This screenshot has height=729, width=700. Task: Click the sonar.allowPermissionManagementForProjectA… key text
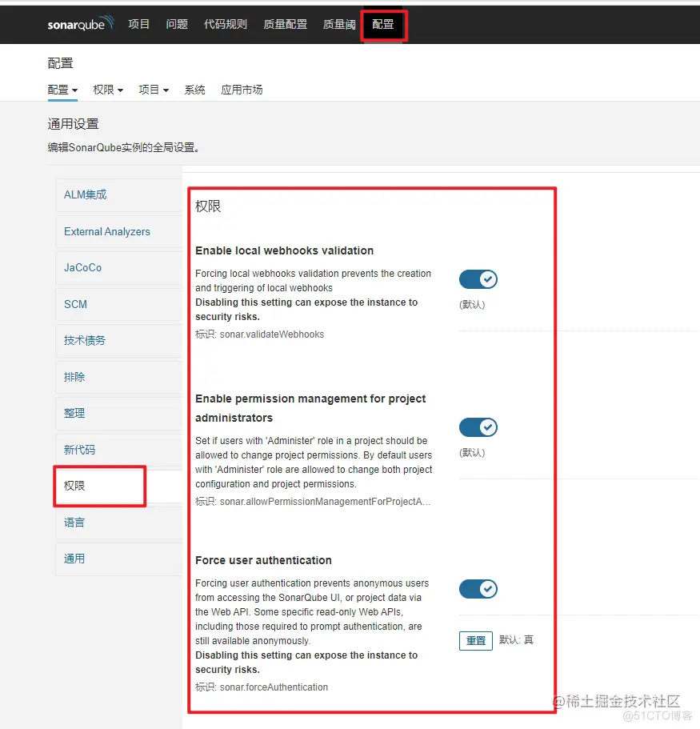[x=326, y=502]
